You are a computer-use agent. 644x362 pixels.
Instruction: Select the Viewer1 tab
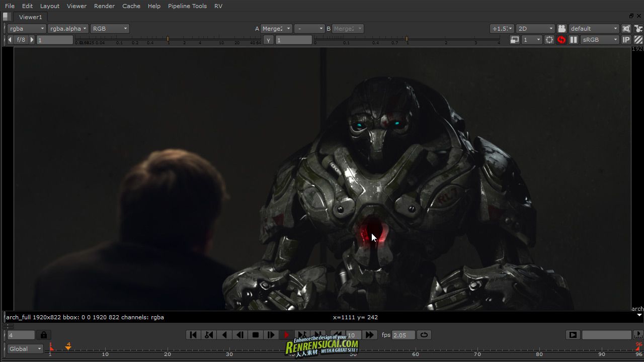coord(30,17)
